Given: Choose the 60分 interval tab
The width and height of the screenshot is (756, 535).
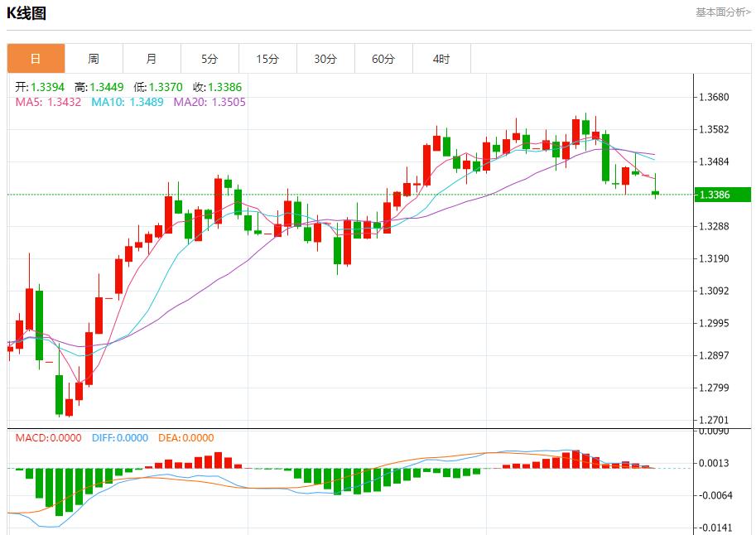Looking at the screenshot, I should click(x=383, y=59).
